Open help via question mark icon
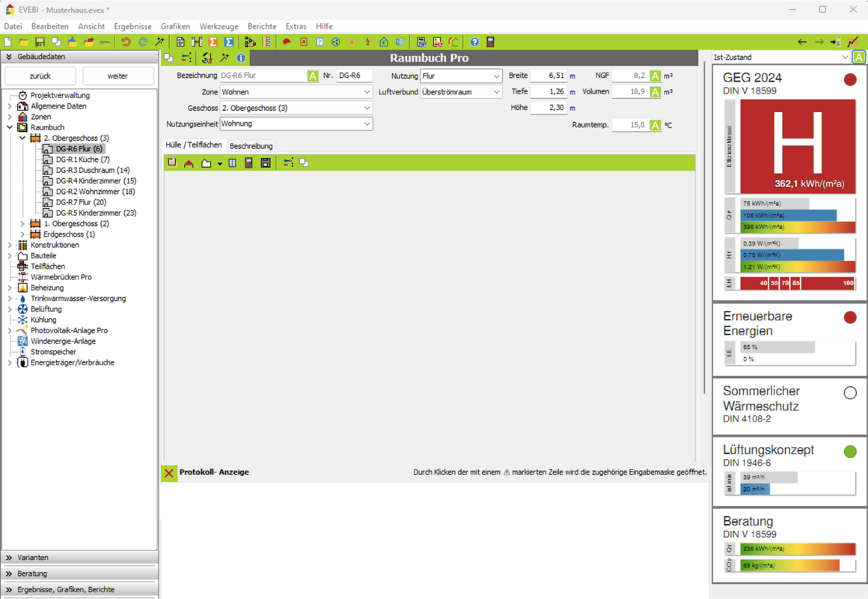The height and width of the screenshot is (599, 868). click(x=474, y=42)
